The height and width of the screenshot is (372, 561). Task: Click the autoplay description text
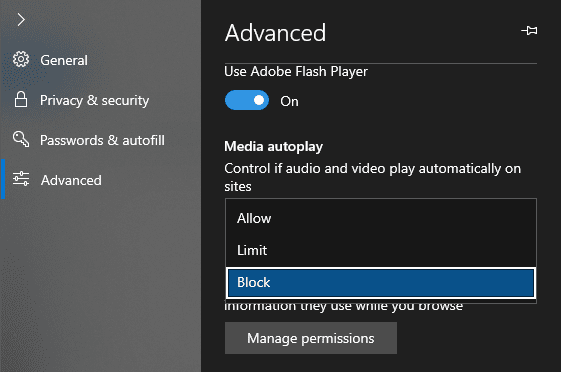(x=372, y=177)
